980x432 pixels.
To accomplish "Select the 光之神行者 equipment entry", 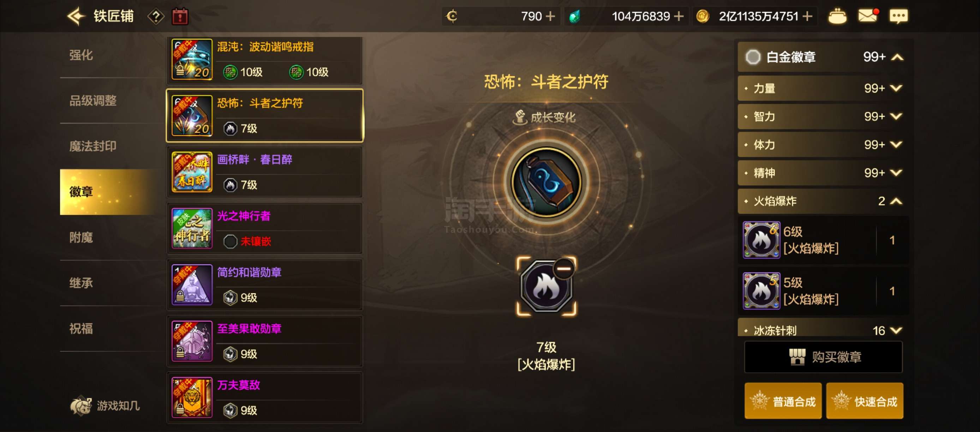I will click(265, 229).
